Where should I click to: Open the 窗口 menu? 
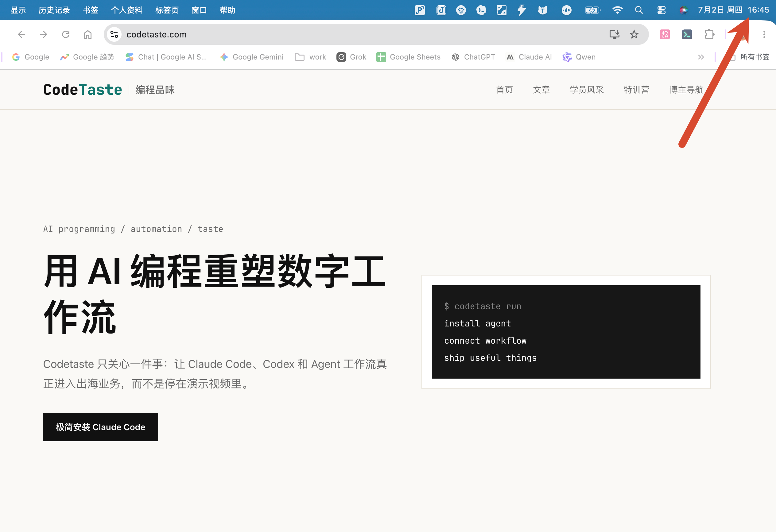click(199, 10)
